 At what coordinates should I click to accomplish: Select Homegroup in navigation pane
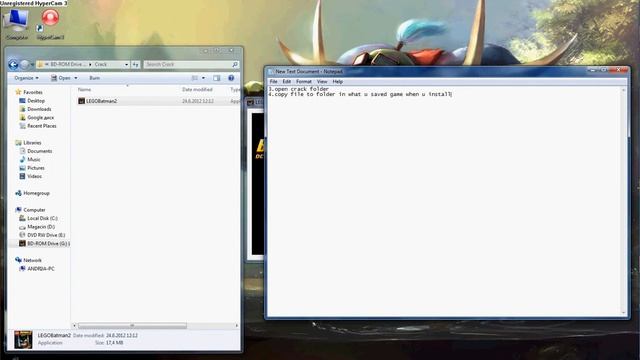36,193
